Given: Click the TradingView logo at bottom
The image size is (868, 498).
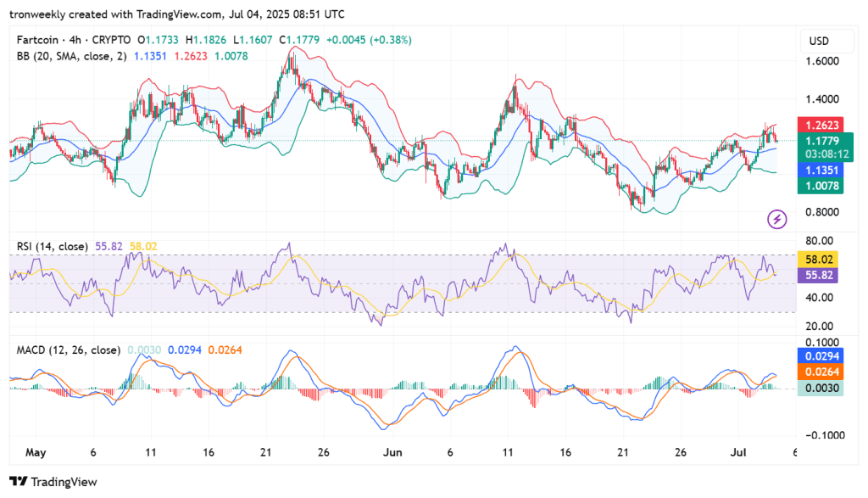Looking at the screenshot, I should pos(53,482).
